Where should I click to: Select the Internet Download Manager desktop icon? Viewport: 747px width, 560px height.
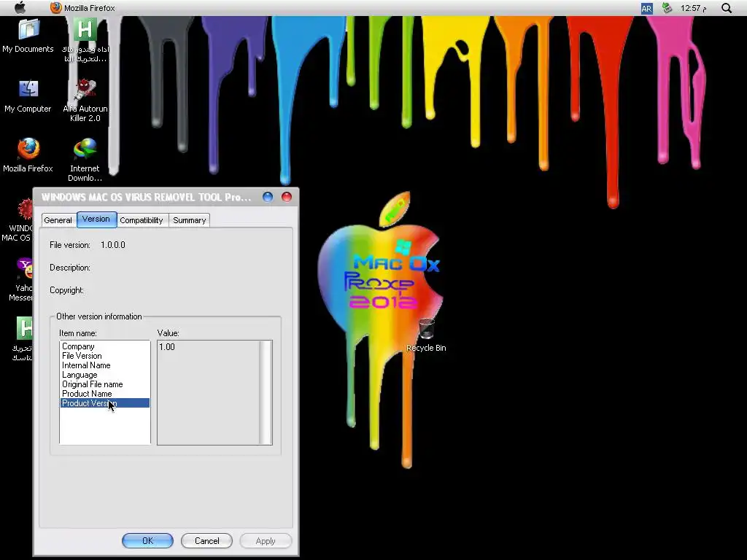click(85, 160)
